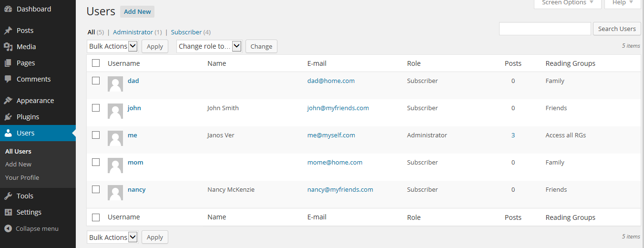Click the Search Users button
This screenshot has width=644, height=248.
tap(617, 29)
